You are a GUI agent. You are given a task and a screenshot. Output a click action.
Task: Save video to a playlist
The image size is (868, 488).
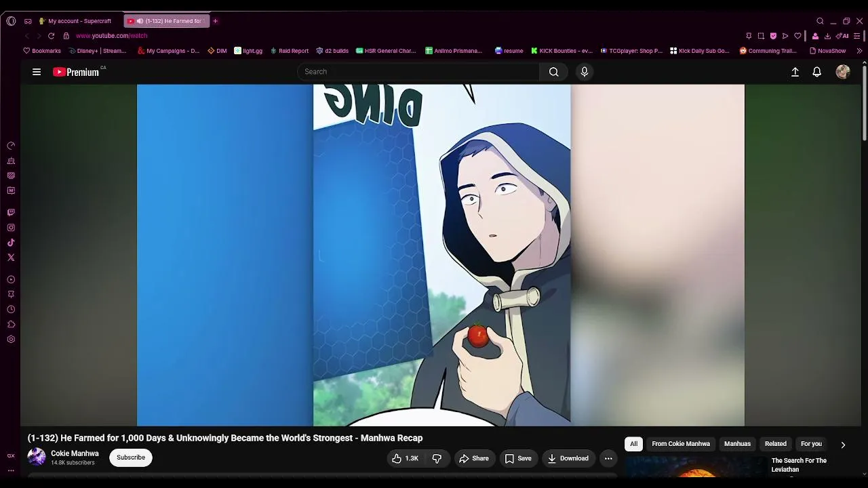518,458
